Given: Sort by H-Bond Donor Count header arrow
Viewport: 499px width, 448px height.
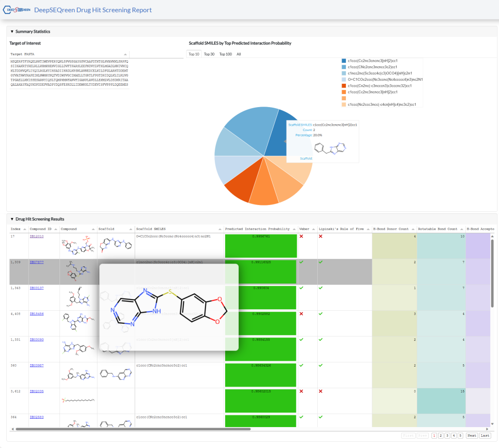Looking at the screenshot, I should coord(412,229).
